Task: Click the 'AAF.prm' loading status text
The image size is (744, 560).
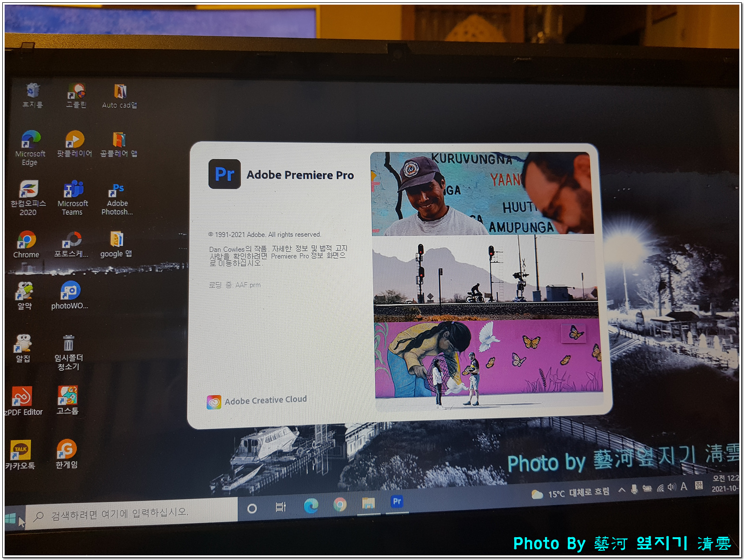Action: click(x=248, y=285)
